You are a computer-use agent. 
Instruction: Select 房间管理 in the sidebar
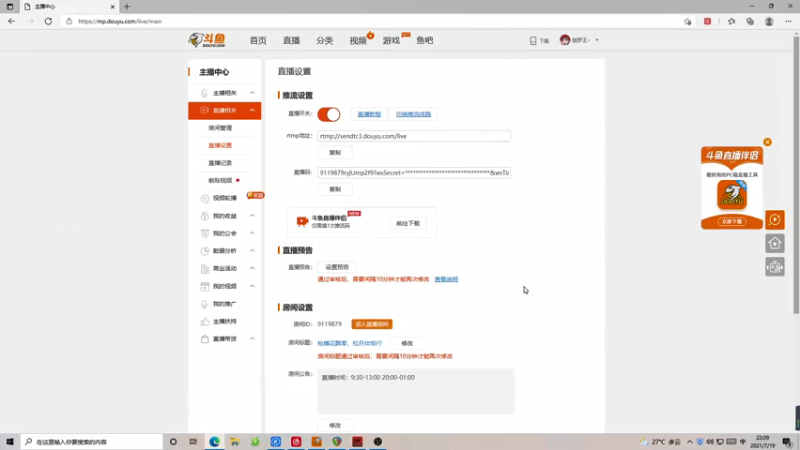coord(220,128)
